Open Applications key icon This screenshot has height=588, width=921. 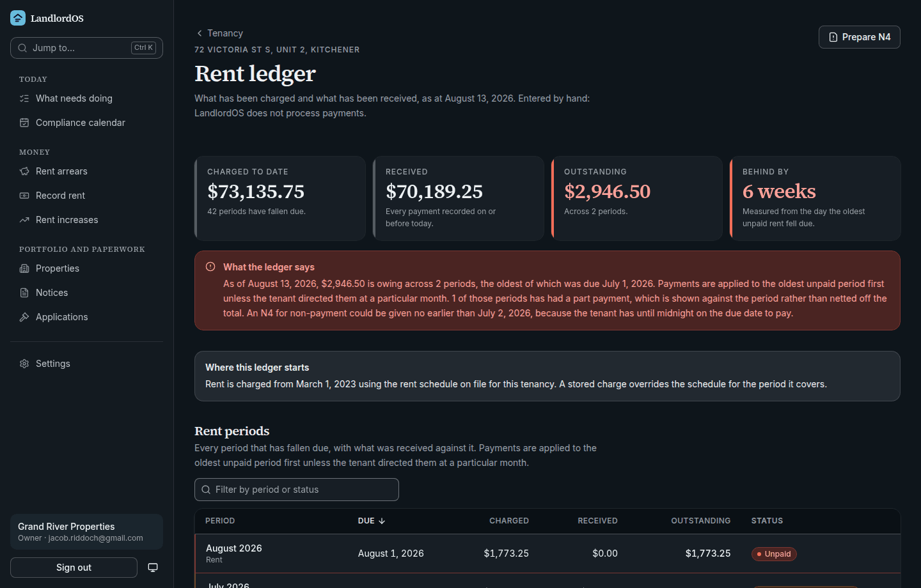click(x=24, y=317)
